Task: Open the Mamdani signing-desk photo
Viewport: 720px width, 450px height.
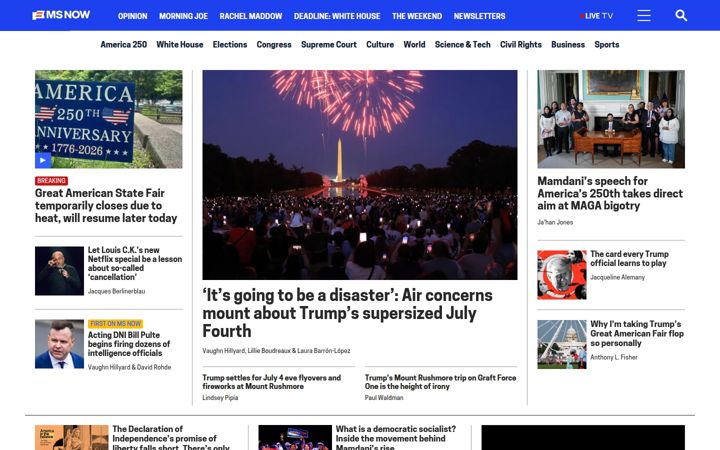Action: pos(611,119)
